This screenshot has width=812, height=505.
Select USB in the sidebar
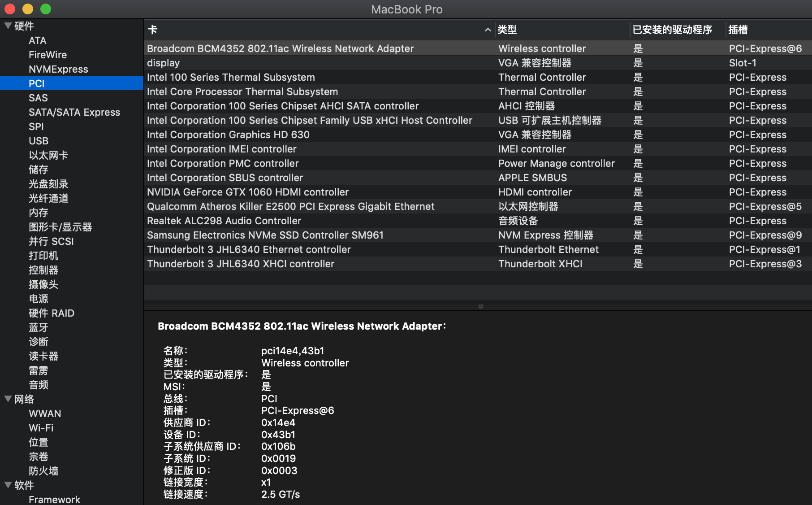[x=39, y=141]
